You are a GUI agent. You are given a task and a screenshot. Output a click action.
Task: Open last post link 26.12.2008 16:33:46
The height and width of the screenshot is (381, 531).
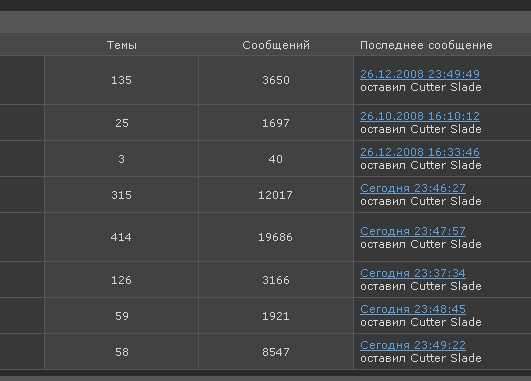(420, 152)
